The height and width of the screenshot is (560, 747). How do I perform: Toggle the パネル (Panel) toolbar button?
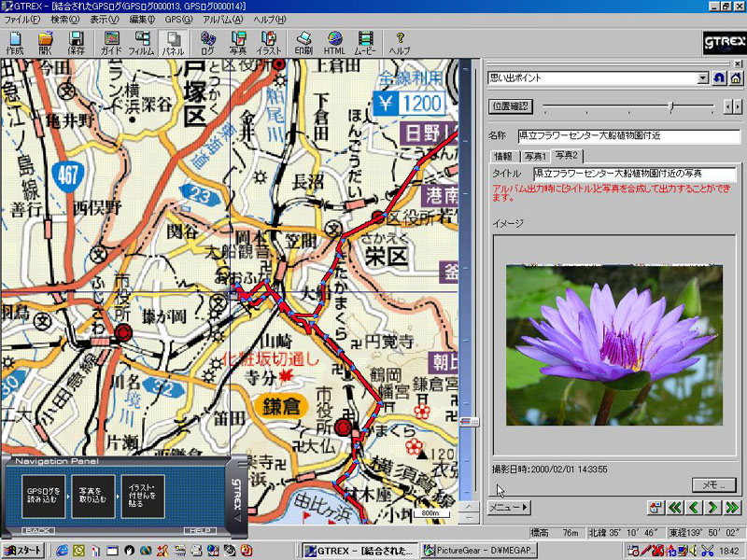click(x=172, y=43)
